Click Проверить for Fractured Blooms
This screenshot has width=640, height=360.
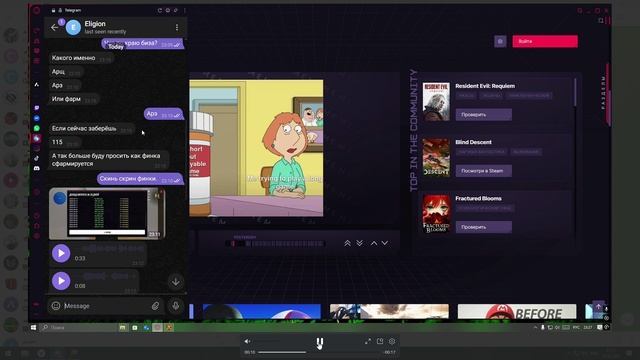484,227
